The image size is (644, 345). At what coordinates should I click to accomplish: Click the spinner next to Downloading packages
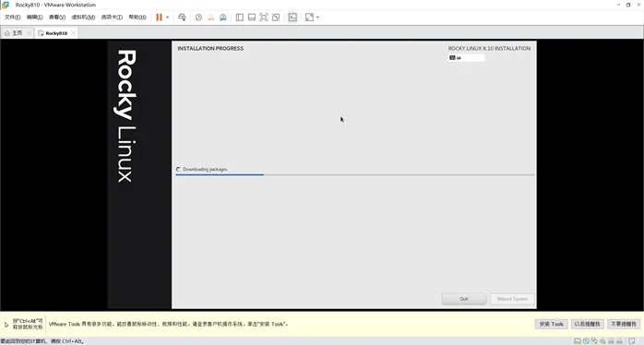pos(178,169)
